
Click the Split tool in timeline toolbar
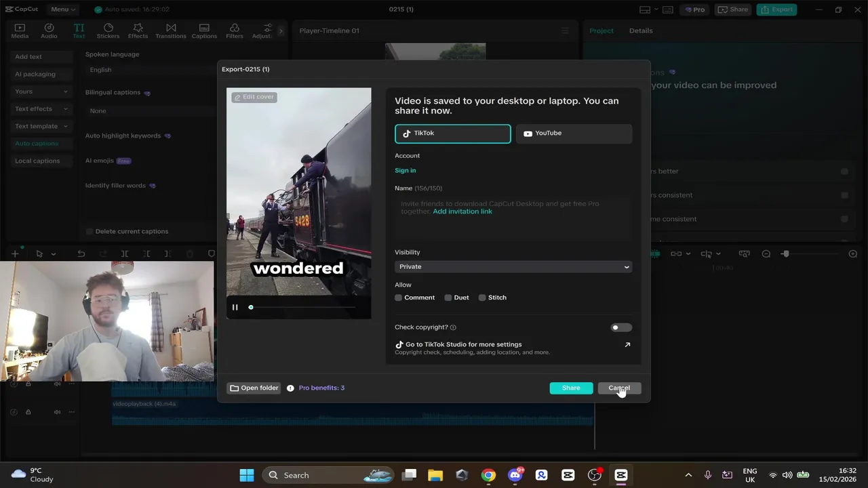coord(125,253)
